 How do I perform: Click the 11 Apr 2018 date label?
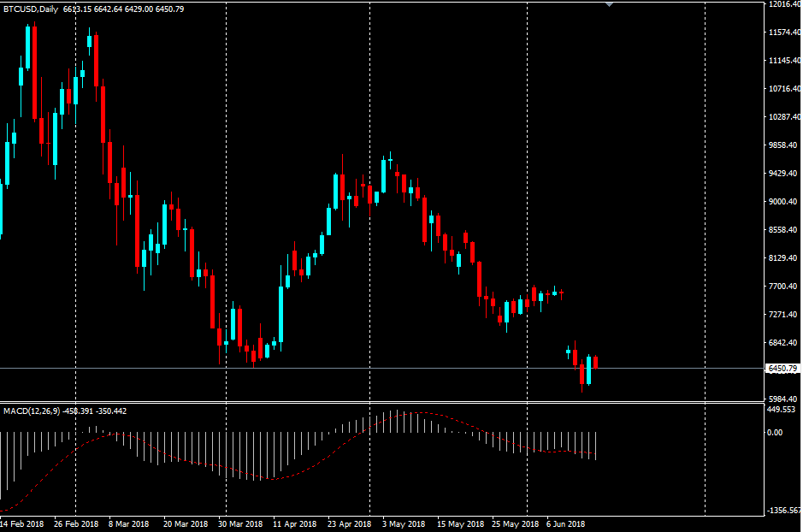(294, 523)
